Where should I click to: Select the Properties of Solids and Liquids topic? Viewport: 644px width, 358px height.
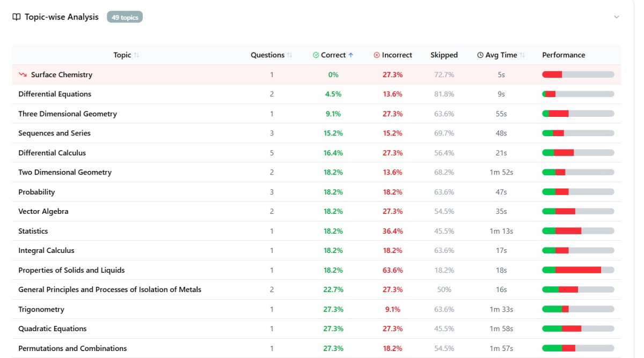71,270
